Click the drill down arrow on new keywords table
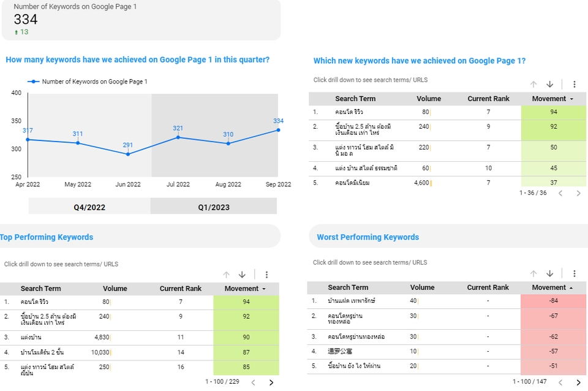 point(550,84)
